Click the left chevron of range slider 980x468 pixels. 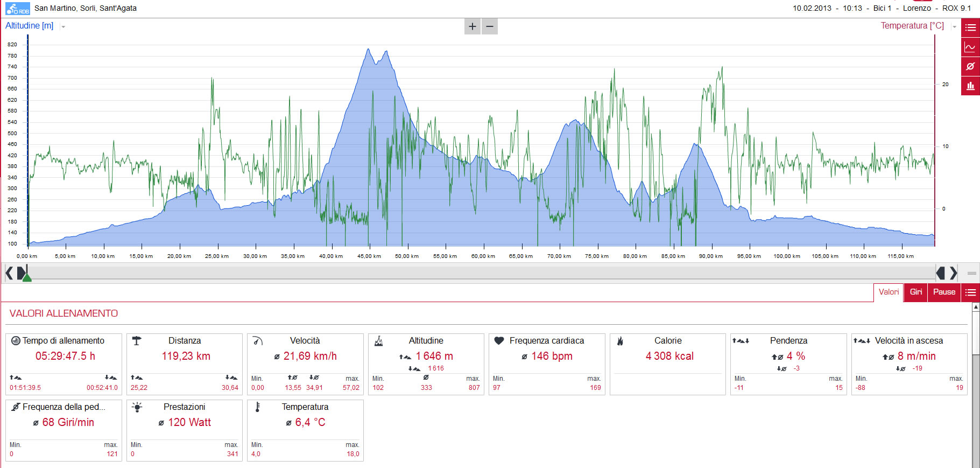pos(9,273)
